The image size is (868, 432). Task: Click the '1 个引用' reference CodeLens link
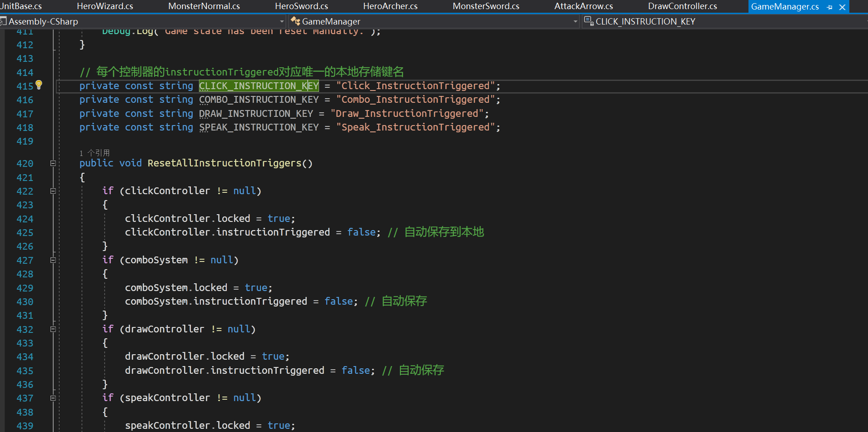(x=95, y=153)
